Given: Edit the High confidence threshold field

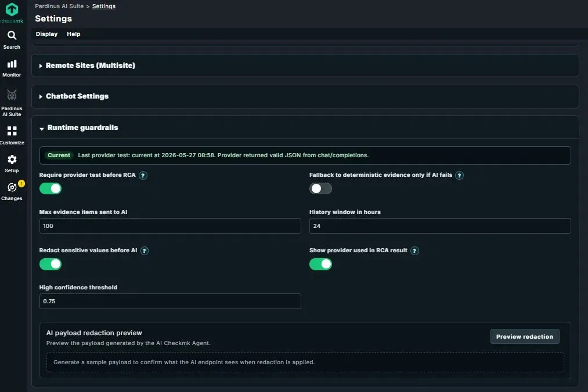Looking at the screenshot, I should pyautogui.click(x=170, y=302).
